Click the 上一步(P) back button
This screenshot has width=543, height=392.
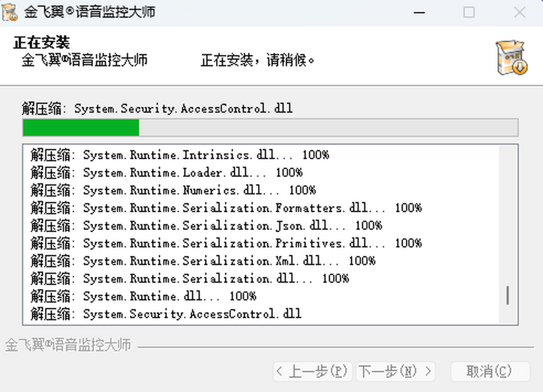(x=313, y=372)
